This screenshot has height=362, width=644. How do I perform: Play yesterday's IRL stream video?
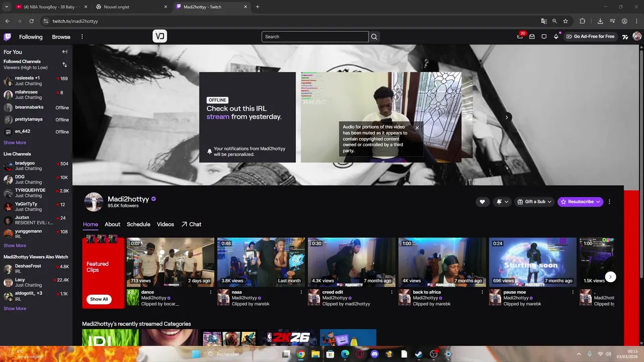pyautogui.click(x=381, y=117)
